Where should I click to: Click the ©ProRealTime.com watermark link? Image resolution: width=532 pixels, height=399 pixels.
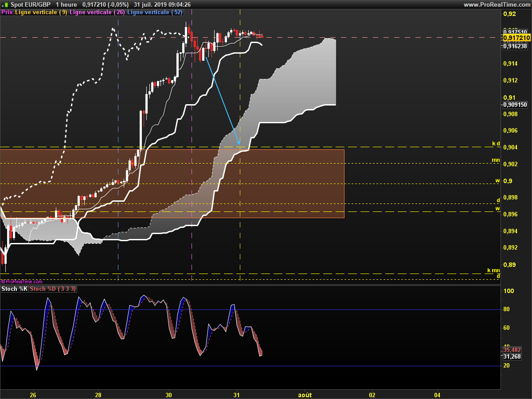click(22, 282)
